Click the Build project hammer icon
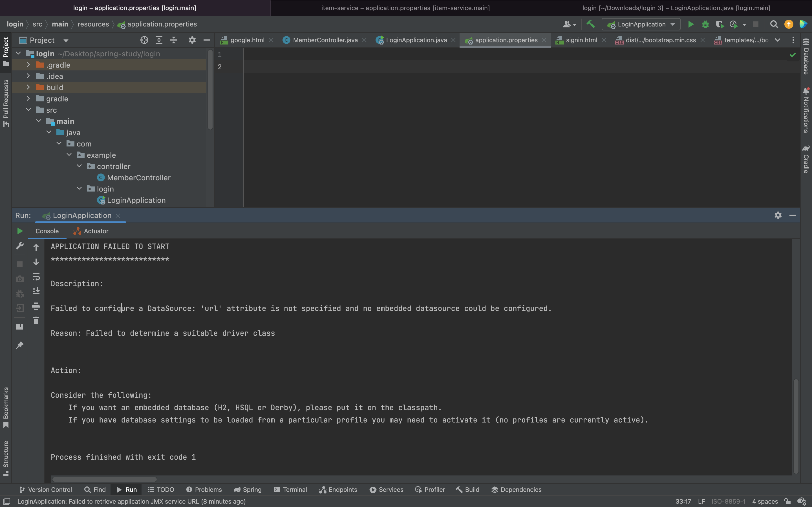This screenshot has width=812, height=507. click(591, 24)
